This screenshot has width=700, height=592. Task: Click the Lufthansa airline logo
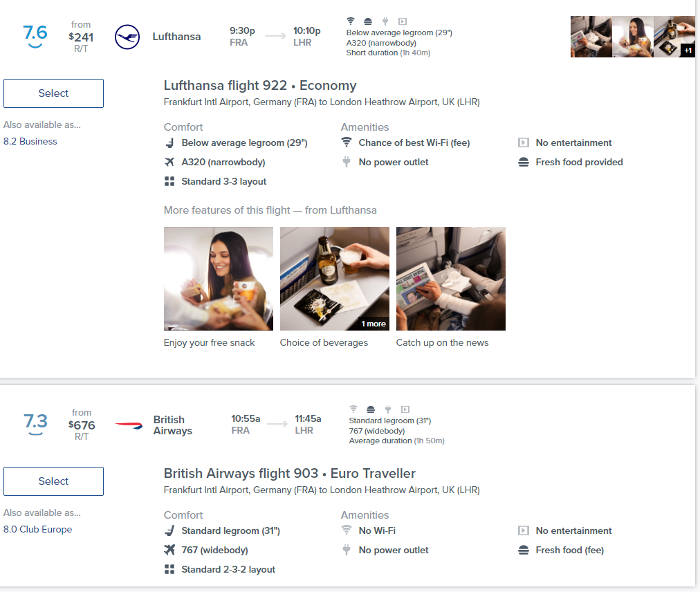[127, 37]
